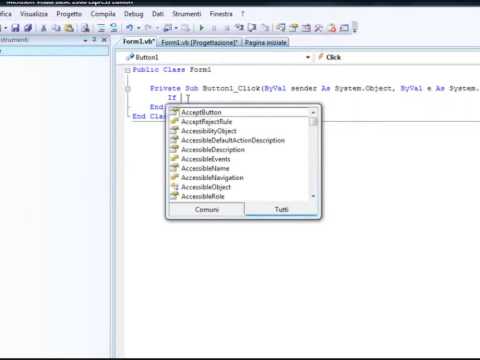Switch to the Pagina iniziale tab

coord(266,43)
